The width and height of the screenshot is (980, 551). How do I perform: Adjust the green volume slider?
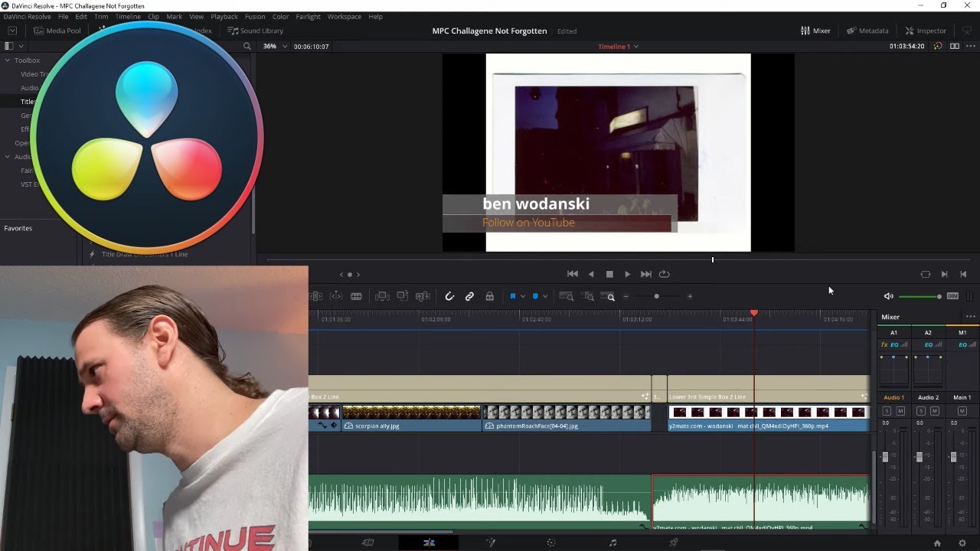click(x=920, y=296)
